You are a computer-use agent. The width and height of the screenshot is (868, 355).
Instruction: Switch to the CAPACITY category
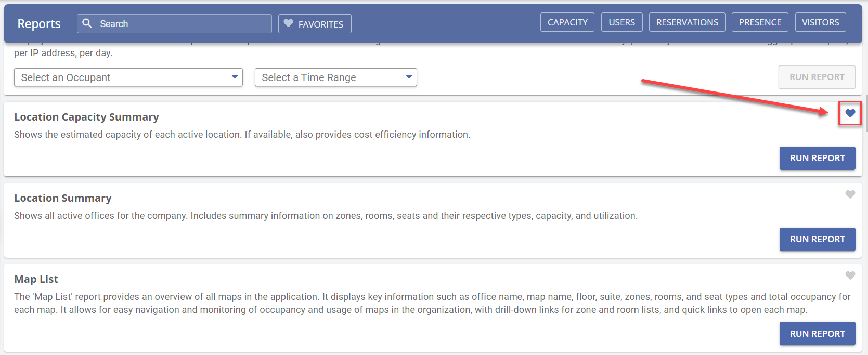(x=567, y=22)
